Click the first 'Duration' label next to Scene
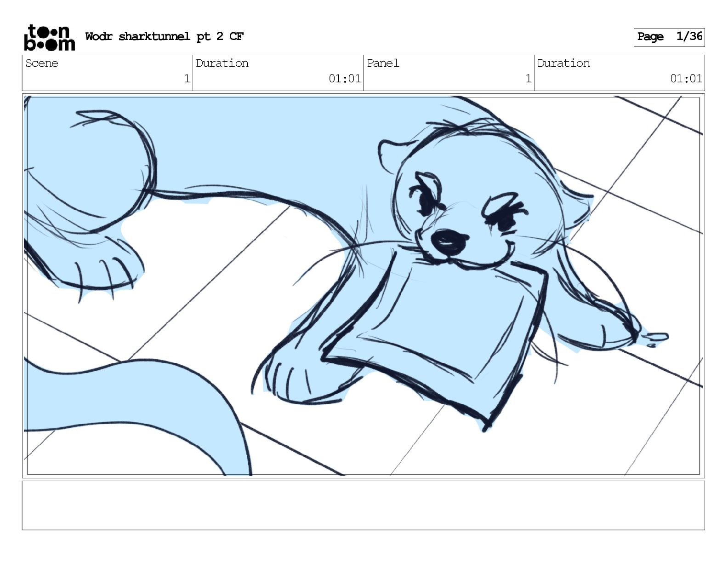 (222, 63)
